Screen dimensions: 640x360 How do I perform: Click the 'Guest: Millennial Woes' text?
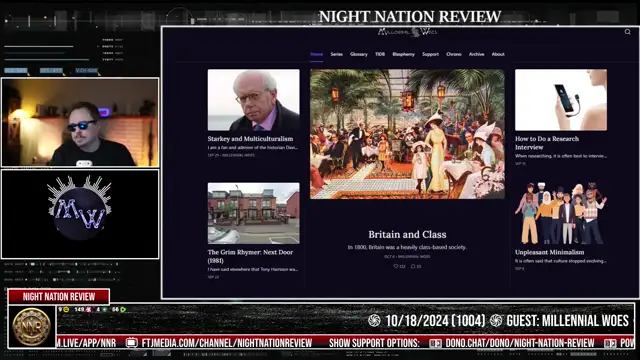568,321
